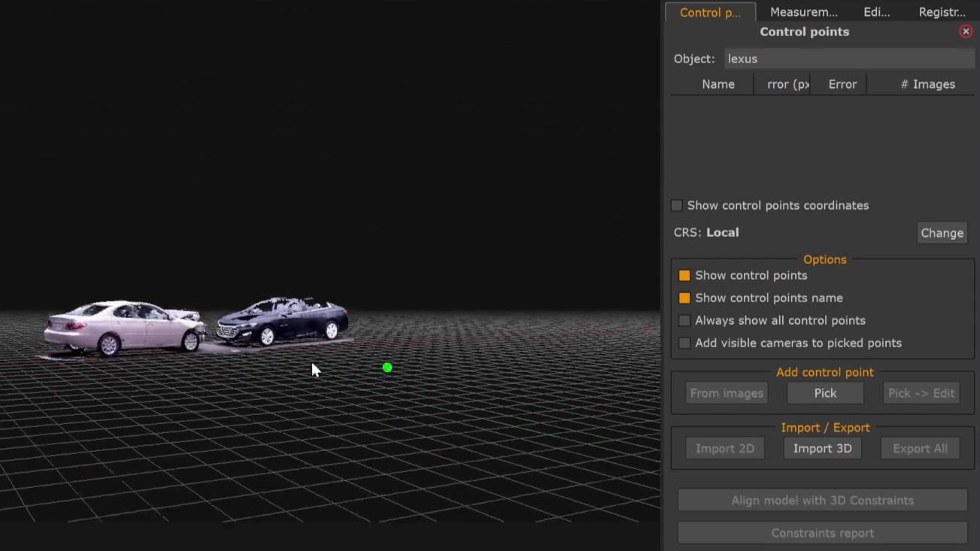Click Align model with 3D Constraints
980x551 pixels.
pyautogui.click(x=822, y=499)
